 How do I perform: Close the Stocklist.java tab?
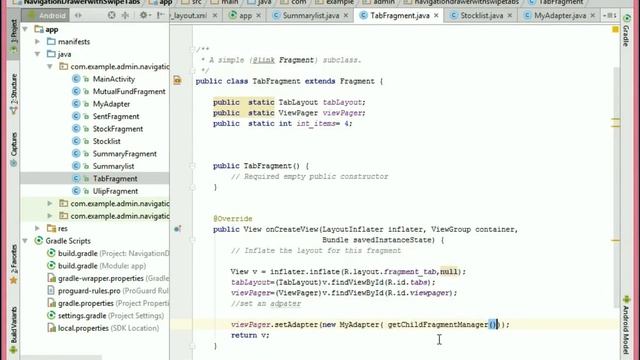point(509,16)
